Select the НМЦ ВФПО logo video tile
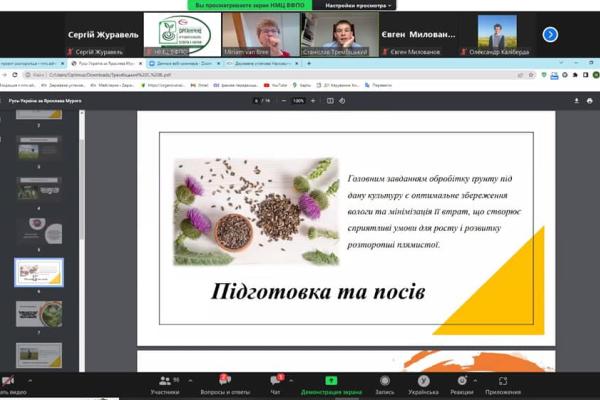This screenshot has width=600, height=400. (182, 35)
